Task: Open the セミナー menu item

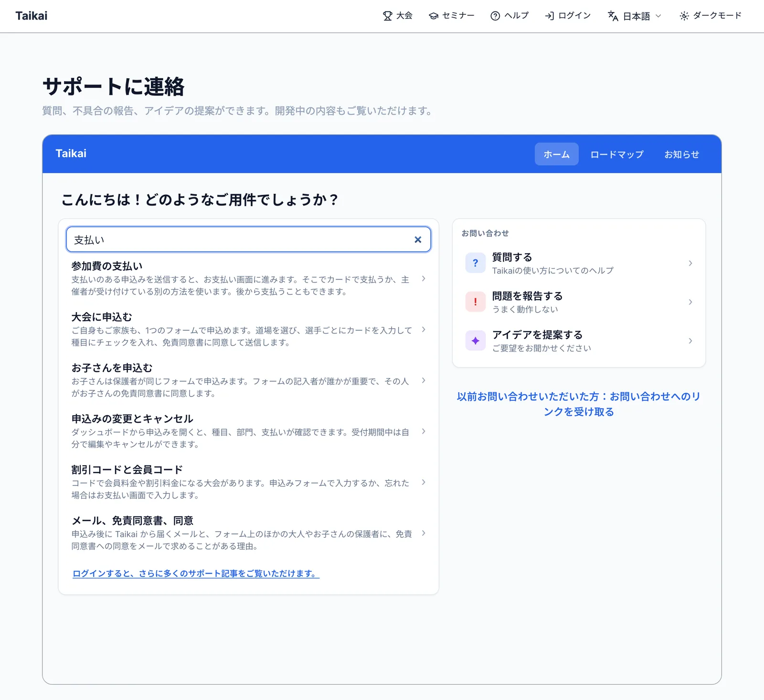Action: 452,16
